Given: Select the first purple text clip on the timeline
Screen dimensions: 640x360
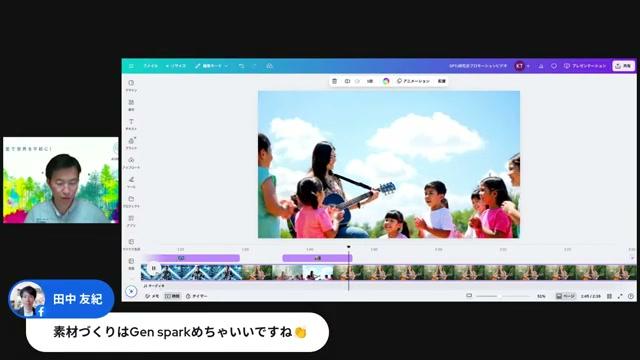Looking at the screenshot, I should tap(191, 258).
